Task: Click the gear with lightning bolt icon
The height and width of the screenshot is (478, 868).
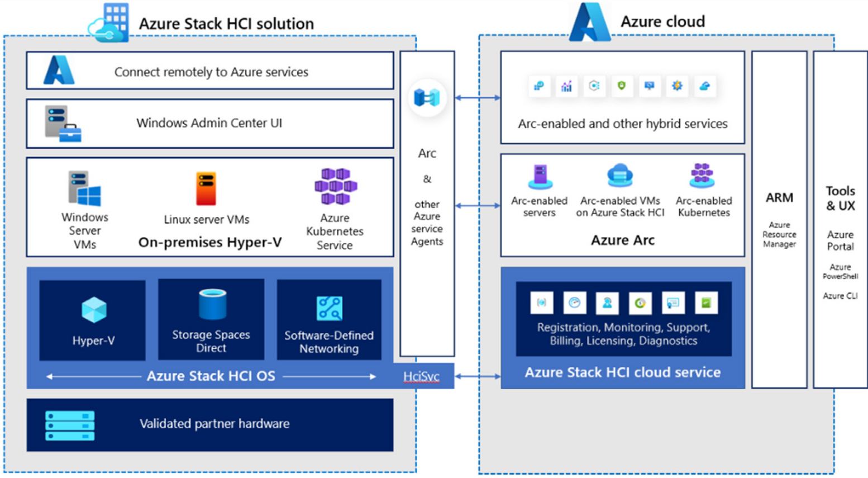Action: pos(677,86)
